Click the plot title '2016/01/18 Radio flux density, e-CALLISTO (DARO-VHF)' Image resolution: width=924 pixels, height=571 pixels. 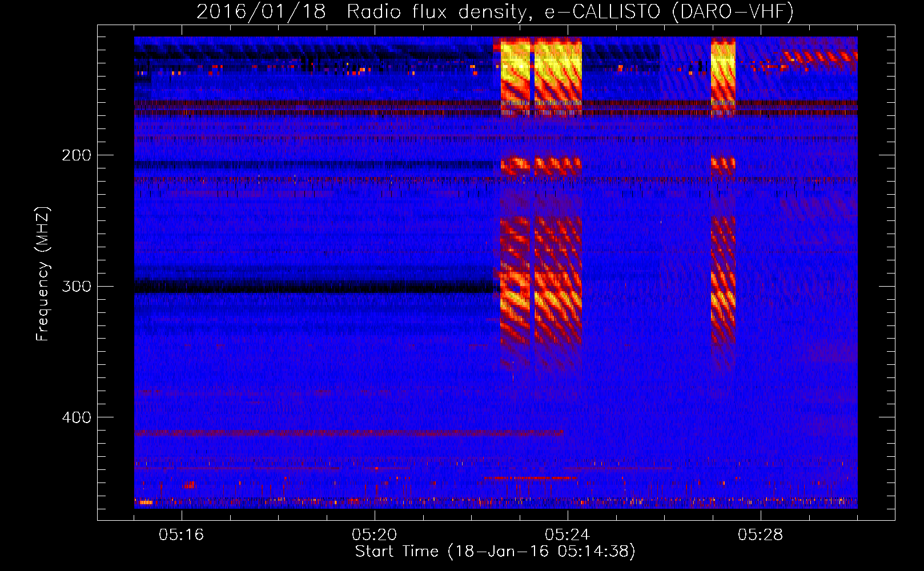[495, 11]
